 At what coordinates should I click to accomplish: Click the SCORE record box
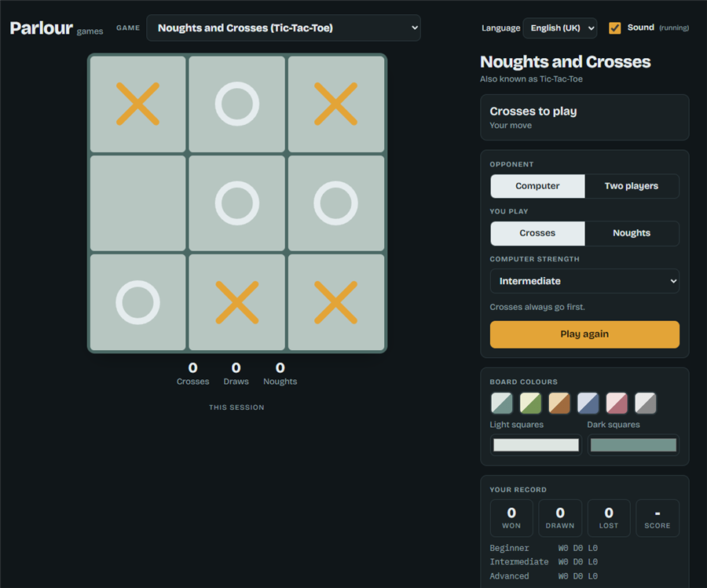coord(658,518)
